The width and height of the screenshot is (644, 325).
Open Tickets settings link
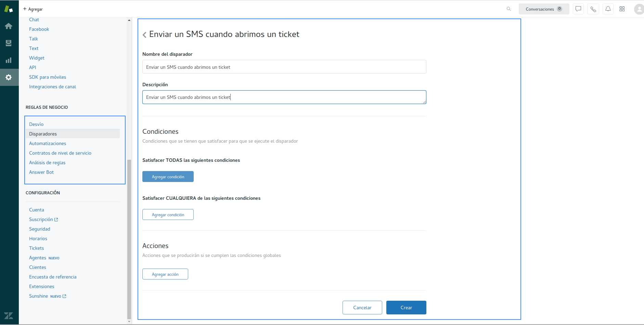pyautogui.click(x=37, y=248)
